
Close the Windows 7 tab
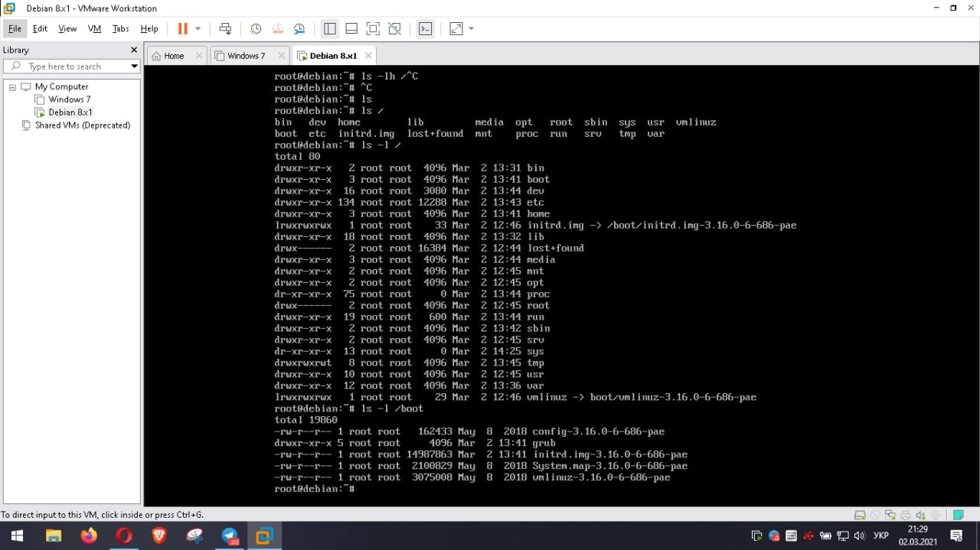(x=281, y=56)
